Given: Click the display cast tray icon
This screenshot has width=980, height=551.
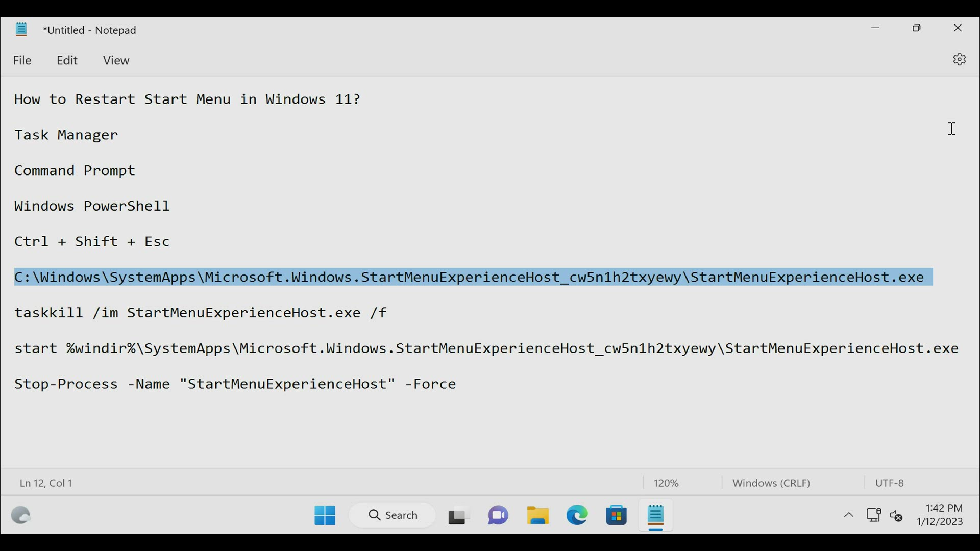Looking at the screenshot, I should (x=874, y=515).
